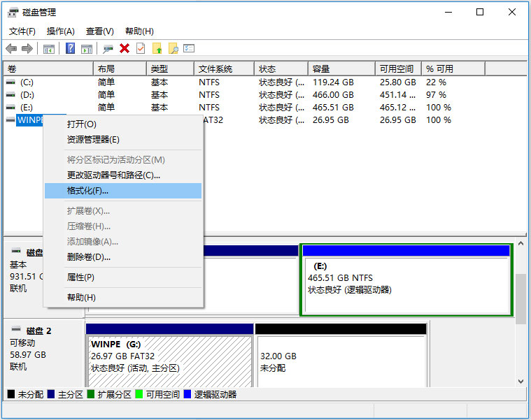The height and width of the screenshot is (420, 531).
Task: Click the dark blue 主分区 legend swatch
Action: 51,394
